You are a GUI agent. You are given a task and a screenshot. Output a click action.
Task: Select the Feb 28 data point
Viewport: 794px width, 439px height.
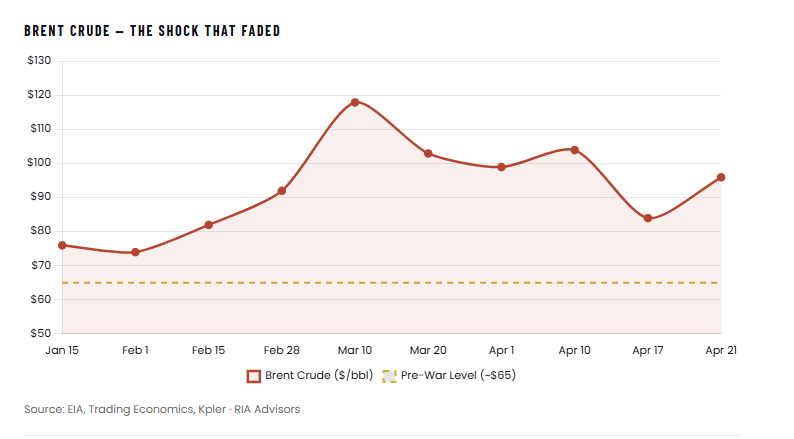(x=282, y=191)
